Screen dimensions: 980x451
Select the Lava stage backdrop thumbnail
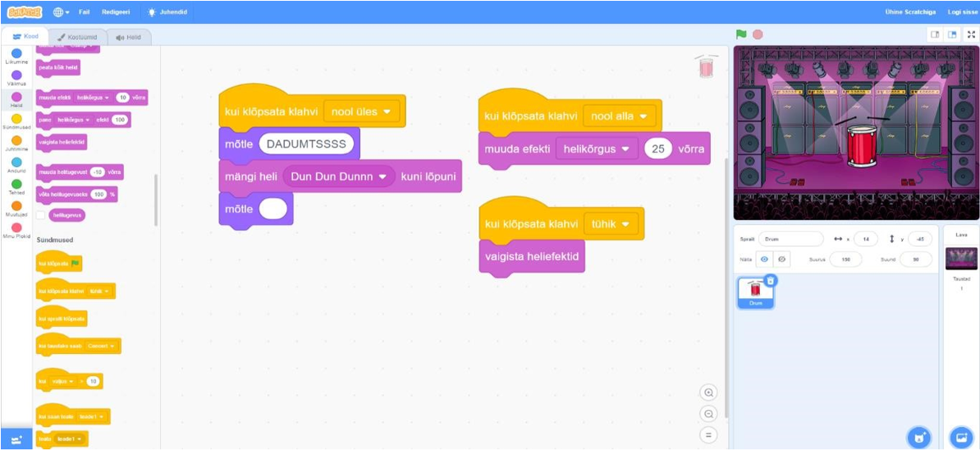point(961,258)
